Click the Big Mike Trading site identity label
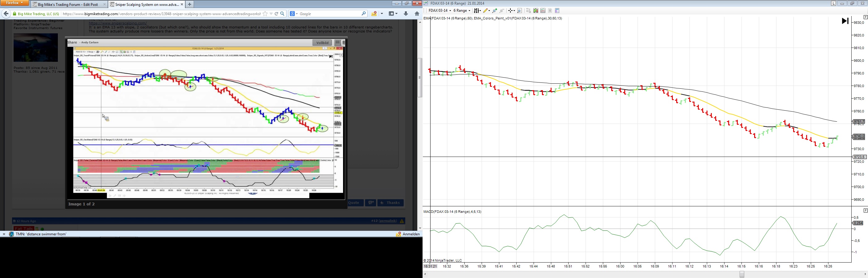 point(38,14)
